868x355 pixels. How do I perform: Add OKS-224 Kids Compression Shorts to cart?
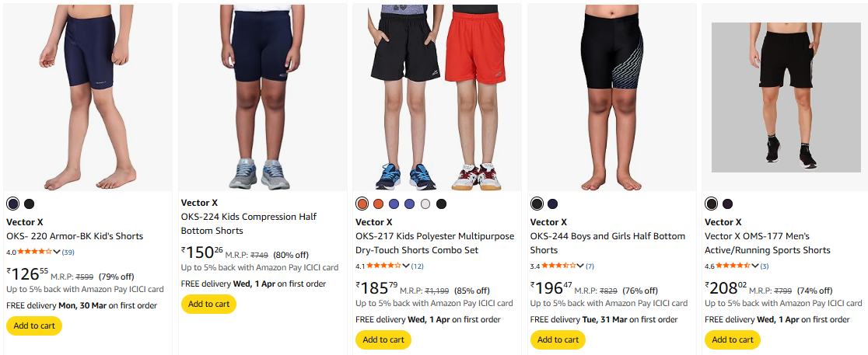click(208, 304)
